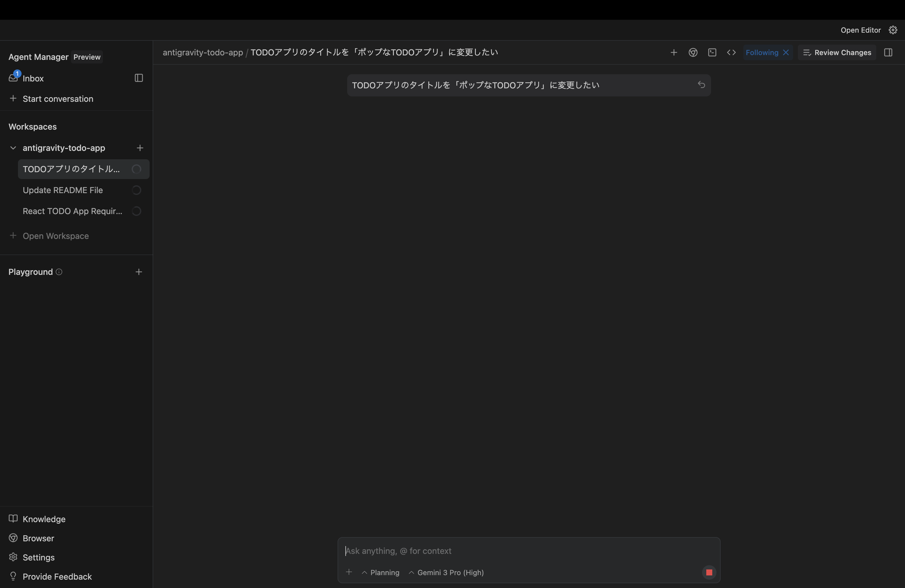Click the settings gear next to Open Editor

893,30
